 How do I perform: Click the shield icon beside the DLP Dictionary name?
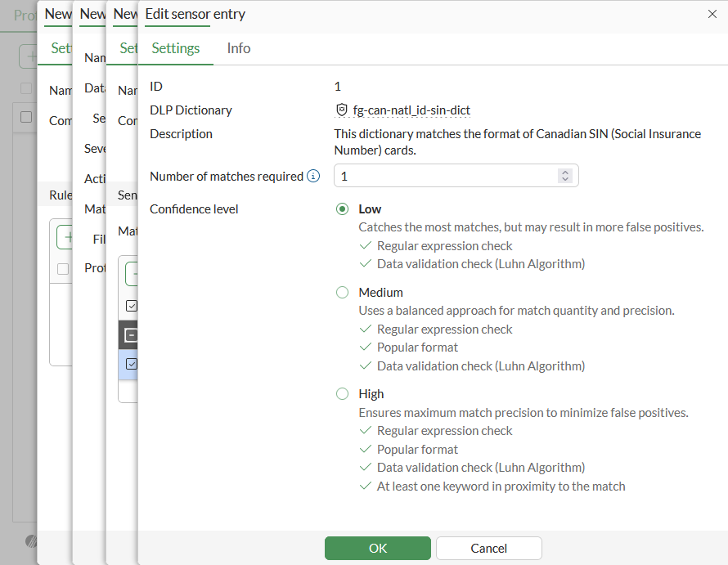[x=342, y=110]
